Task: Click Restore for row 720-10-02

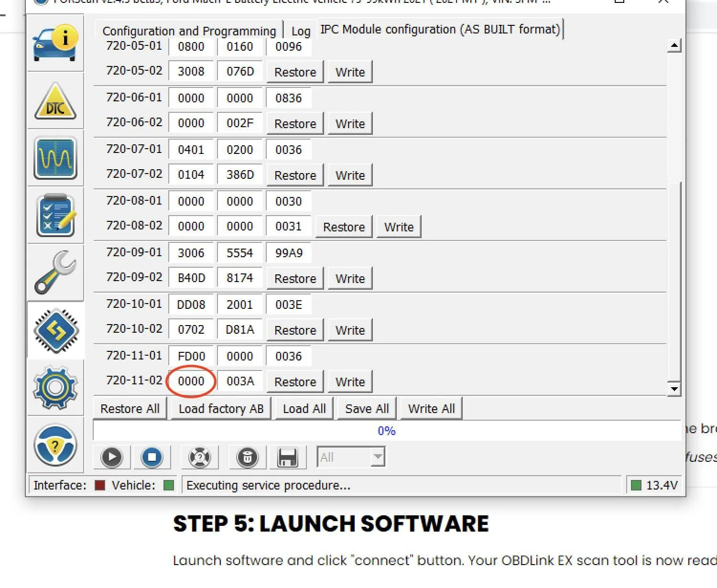Action: click(295, 330)
